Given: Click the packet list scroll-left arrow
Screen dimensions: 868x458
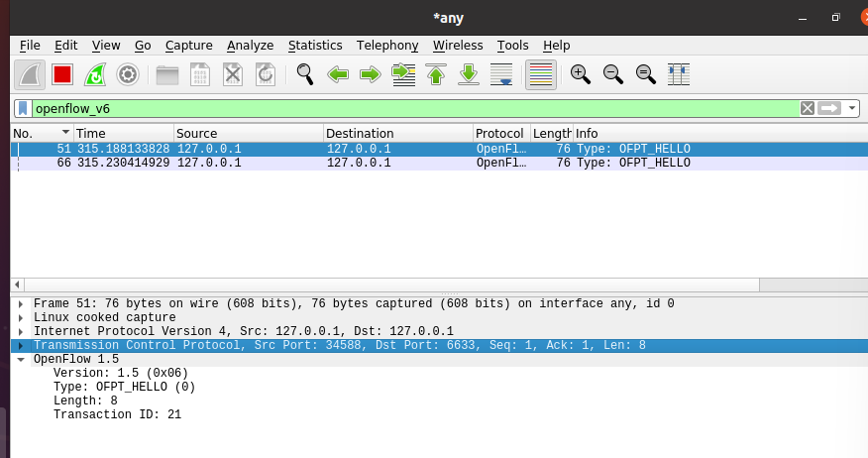Looking at the screenshot, I should click(17, 285).
